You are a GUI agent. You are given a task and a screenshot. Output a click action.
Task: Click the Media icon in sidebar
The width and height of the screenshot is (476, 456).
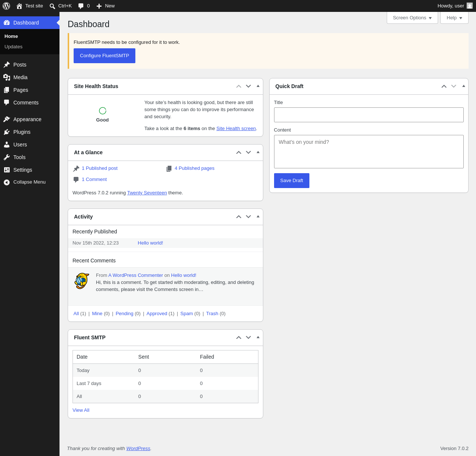(x=7, y=77)
